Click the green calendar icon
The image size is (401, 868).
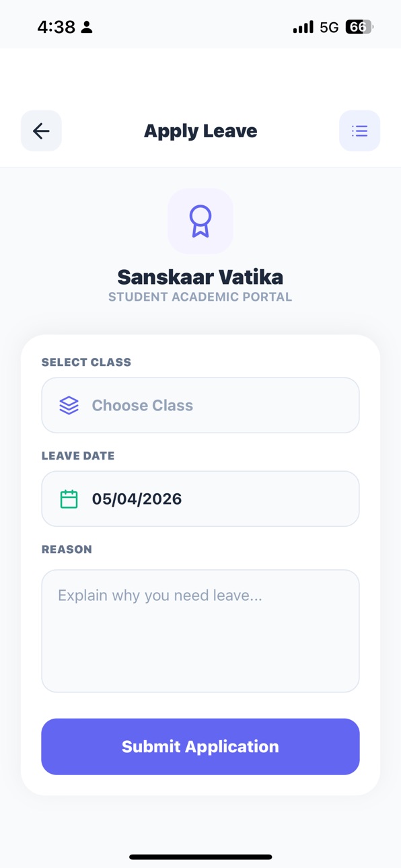point(69,499)
